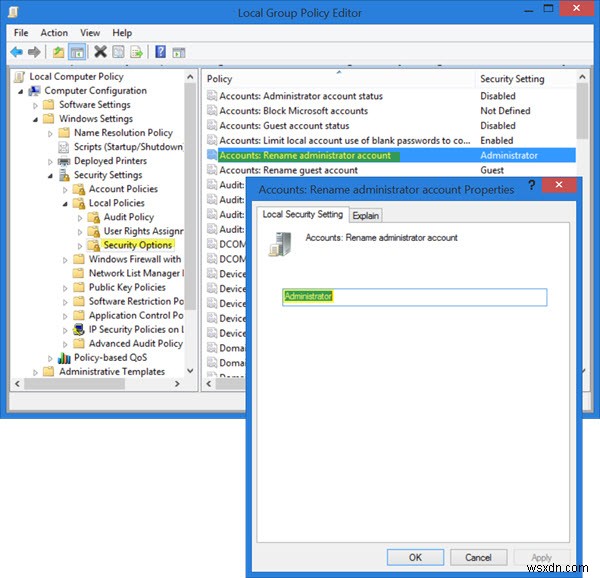Select Advanced Audit Policy Configuration node

coord(136,344)
